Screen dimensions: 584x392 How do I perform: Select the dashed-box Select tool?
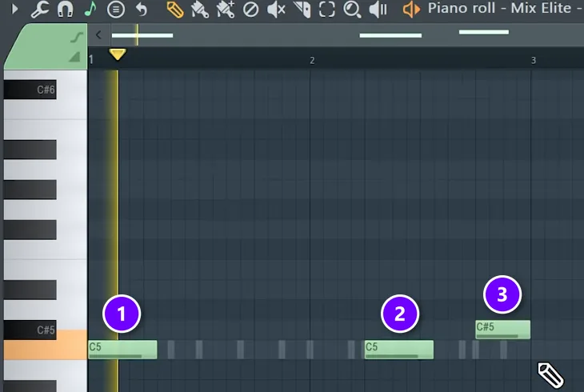click(326, 10)
